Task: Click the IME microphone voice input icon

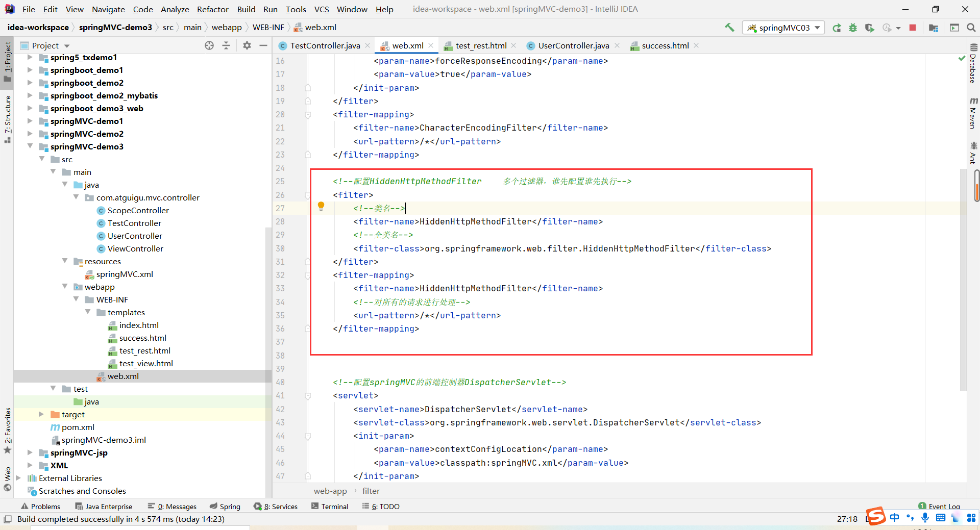Action: tap(925, 517)
